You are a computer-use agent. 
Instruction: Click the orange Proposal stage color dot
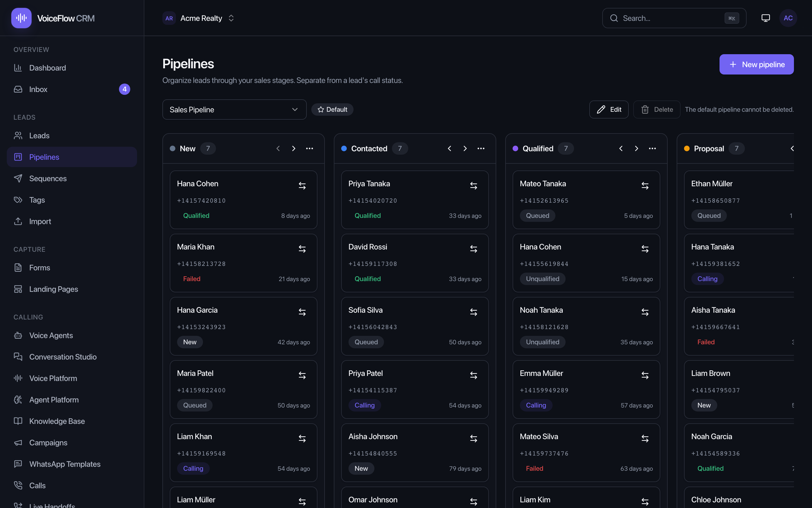[x=687, y=148]
